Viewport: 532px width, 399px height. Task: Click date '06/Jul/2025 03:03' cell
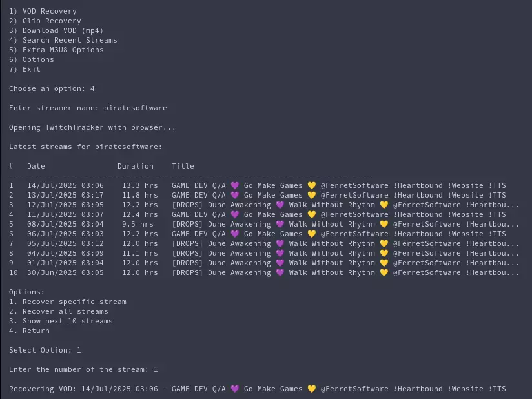[x=65, y=234]
